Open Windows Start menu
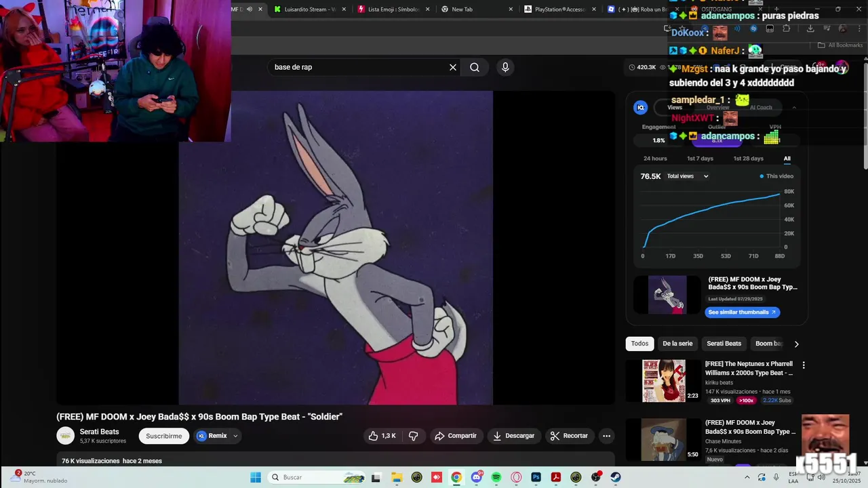The height and width of the screenshot is (488, 868). pos(256,477)
